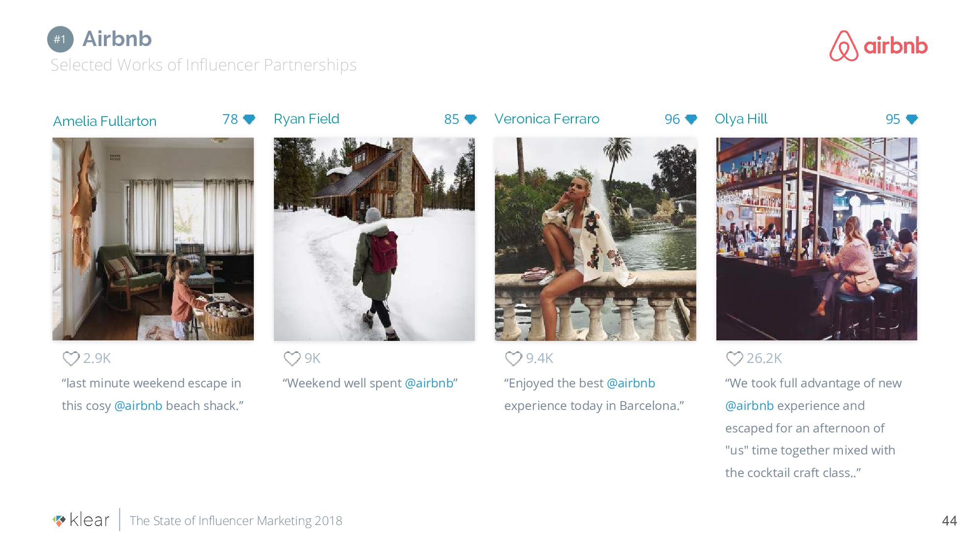Click the diamond icon next to score 85

coord(470,119)
